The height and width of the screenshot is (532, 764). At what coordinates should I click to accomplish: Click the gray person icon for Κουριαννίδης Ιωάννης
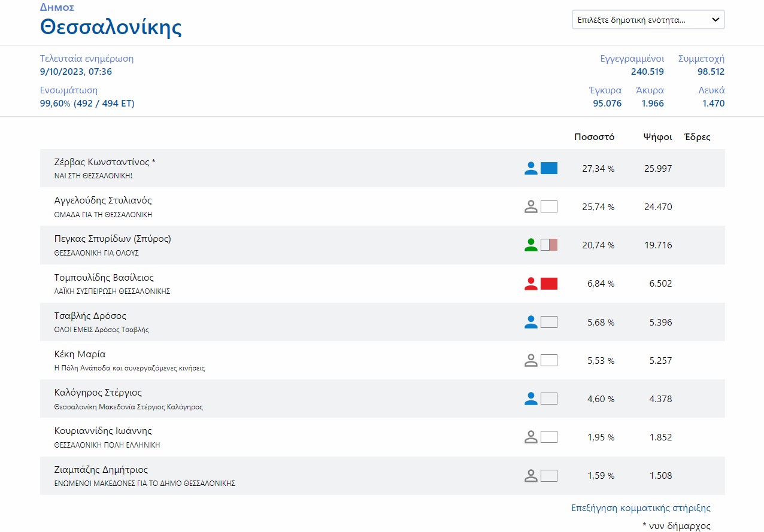[x=530, y=437]
